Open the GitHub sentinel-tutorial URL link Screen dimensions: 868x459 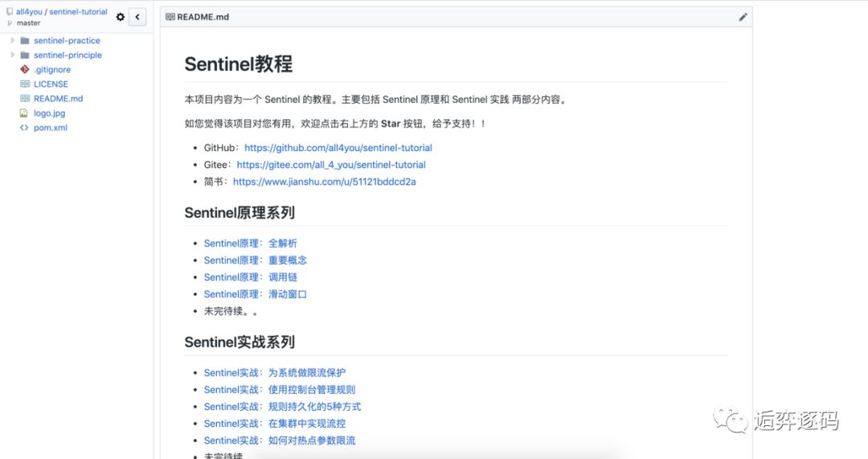point(338,148)
